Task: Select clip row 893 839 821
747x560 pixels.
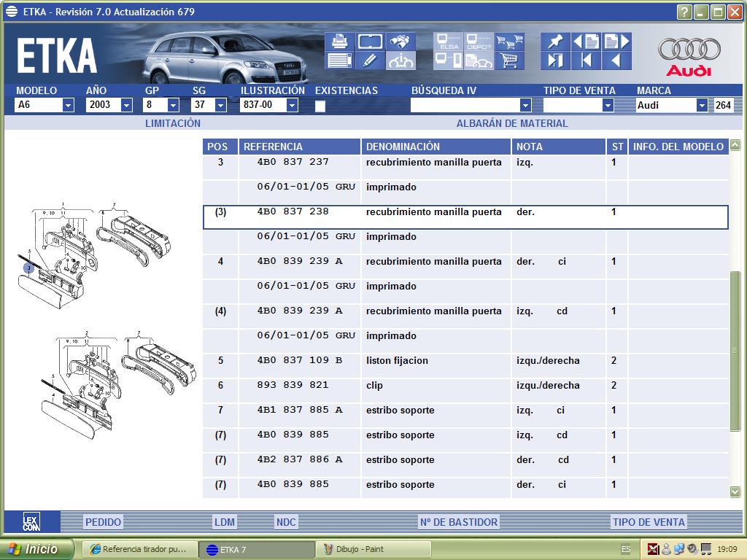Action: (465, 391)
